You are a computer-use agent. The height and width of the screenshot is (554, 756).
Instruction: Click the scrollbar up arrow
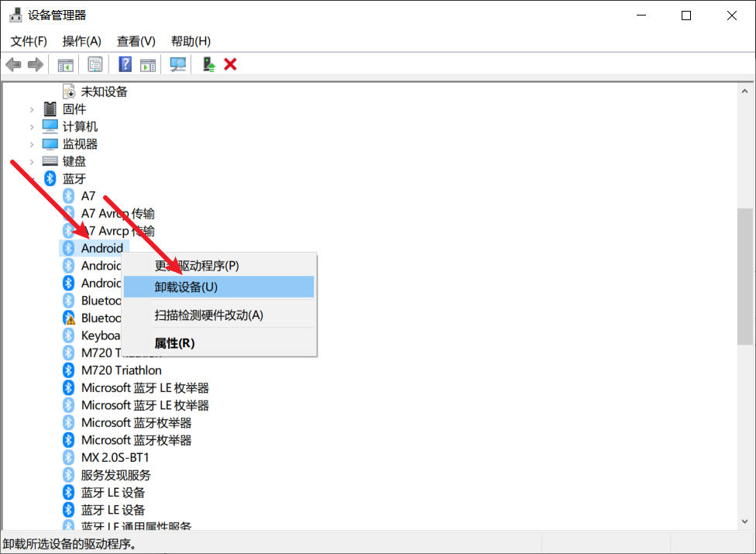(745, 91)
